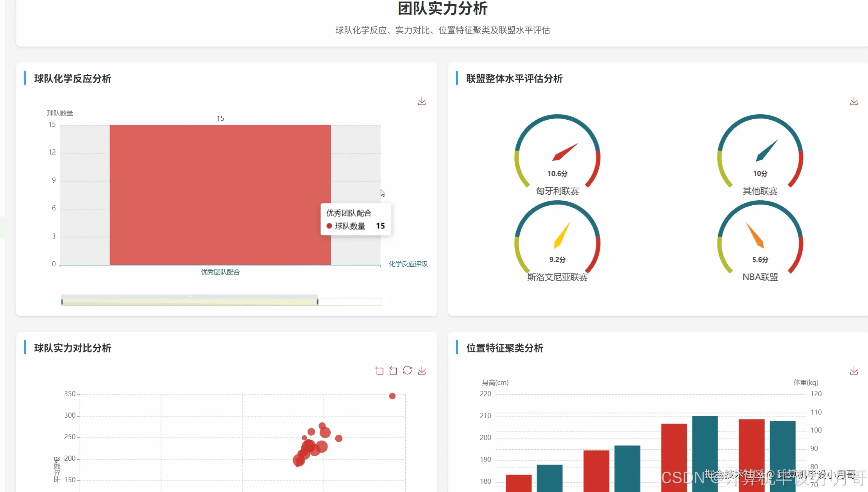
Task: Click the 优秀团队配合 x-axis label
Action: [220, 272]
